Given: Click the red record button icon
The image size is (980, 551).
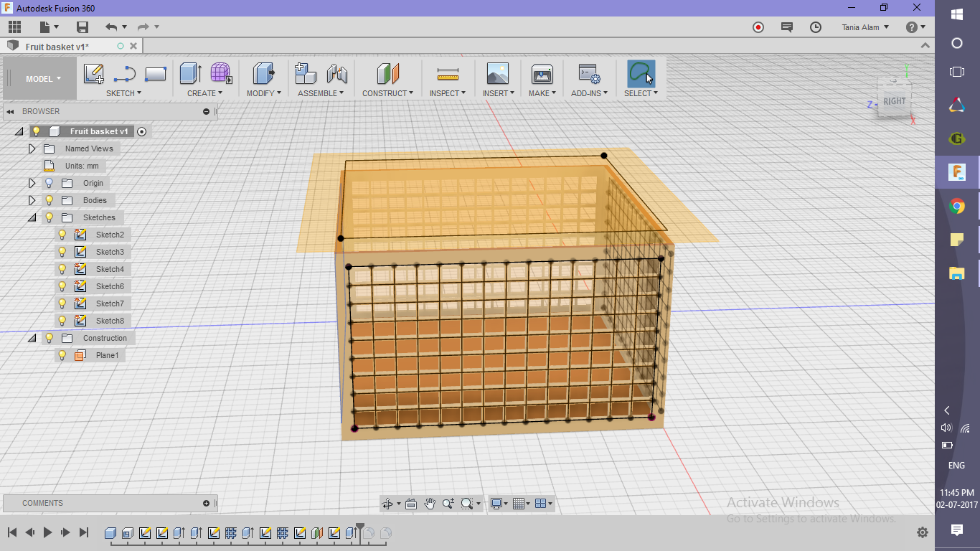Looking at the screenshot, I should (758, 27).
